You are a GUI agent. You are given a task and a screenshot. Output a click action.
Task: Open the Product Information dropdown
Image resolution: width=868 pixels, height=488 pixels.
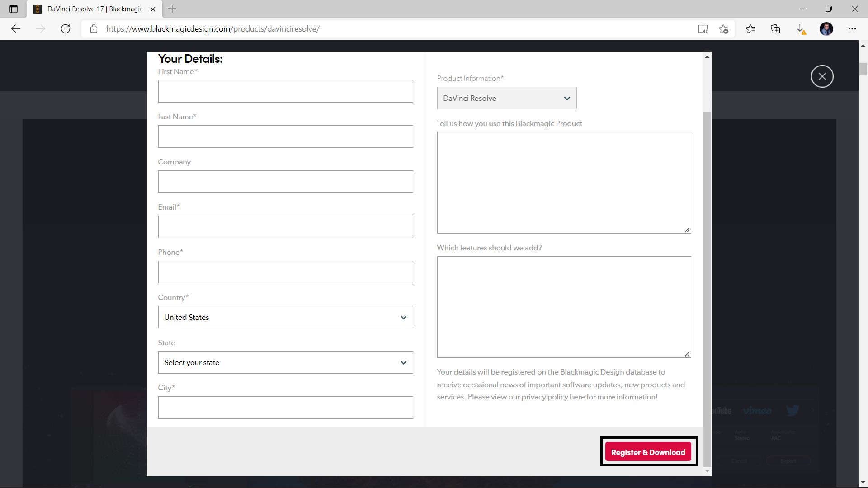point(506,98)
